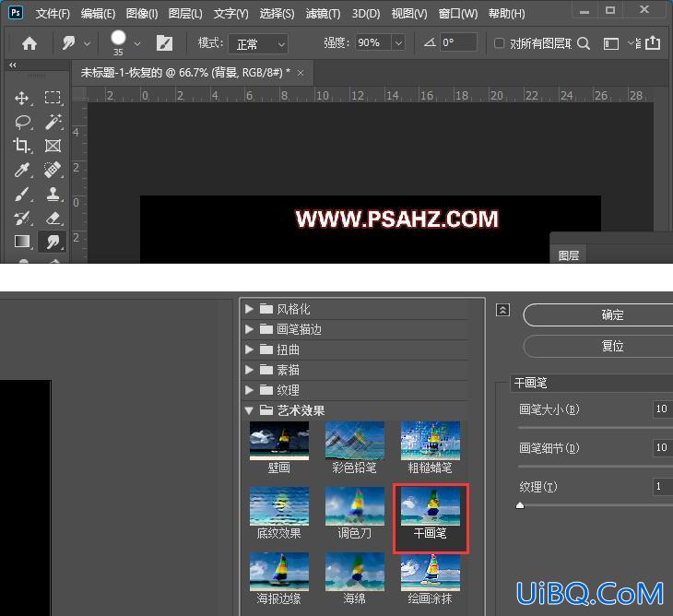Screen dimensions: 673x616
Task: Collapse the filter gallery thumbnails panel
Action: 502,310
